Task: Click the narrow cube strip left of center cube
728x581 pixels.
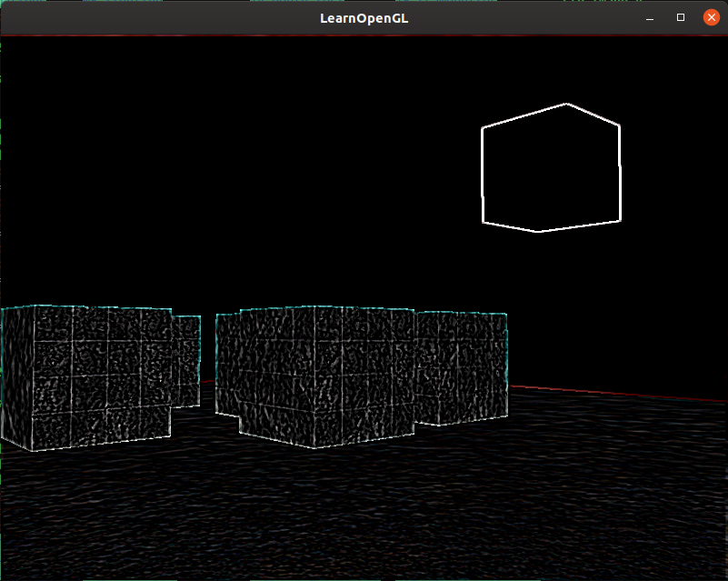Action: click(226, 364)
